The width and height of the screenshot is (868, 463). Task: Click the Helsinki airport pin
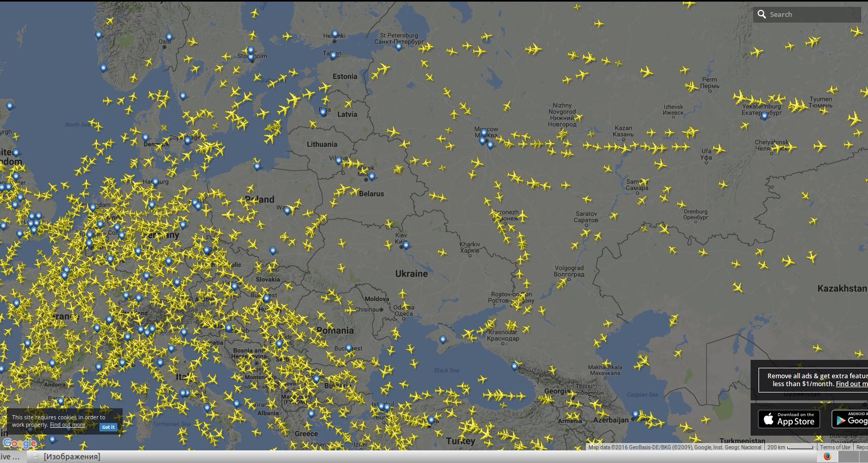tap(335, 34)
